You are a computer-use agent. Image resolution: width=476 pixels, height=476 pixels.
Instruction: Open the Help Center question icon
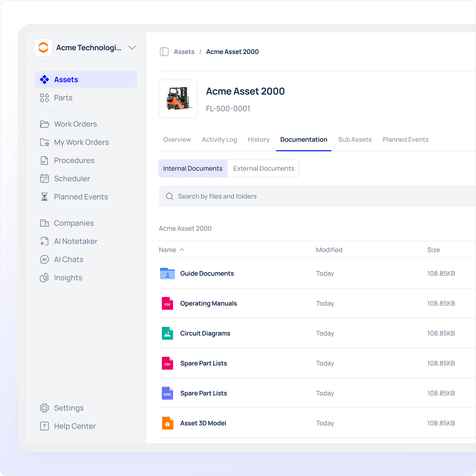click(x=44, y=426)
